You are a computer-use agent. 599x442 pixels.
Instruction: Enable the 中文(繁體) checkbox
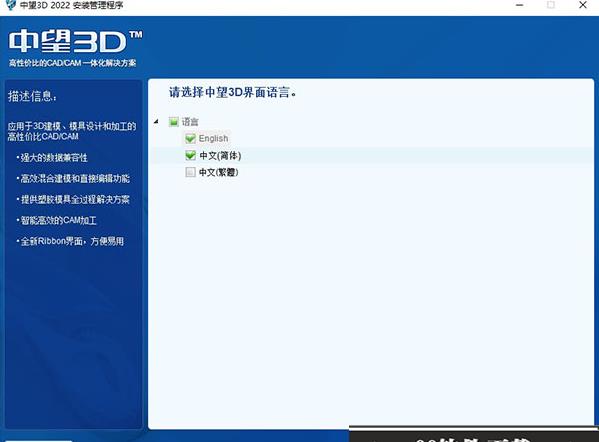[190, 172]
